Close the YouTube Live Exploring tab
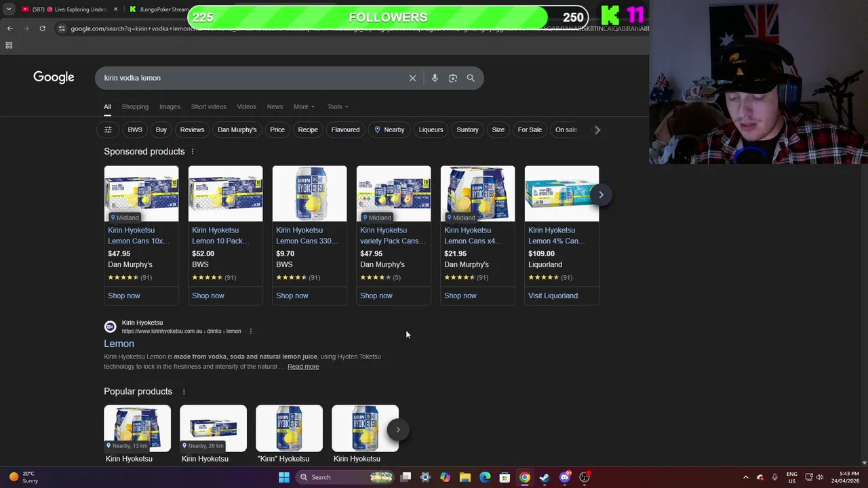 [x=115, y=9]
